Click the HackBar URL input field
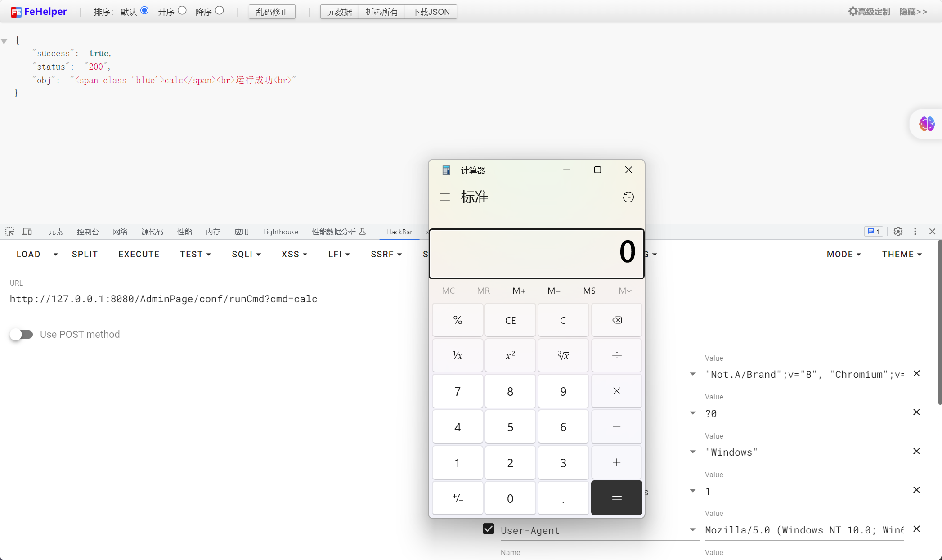The image size is (942, 560). tap(216, 299)
